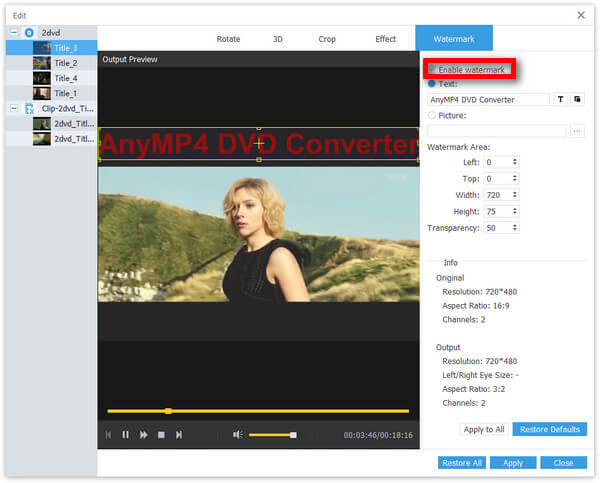The image size is (600, 483).
Task: Collapse the 2dvd tree node
Action: tap(12, 32)
